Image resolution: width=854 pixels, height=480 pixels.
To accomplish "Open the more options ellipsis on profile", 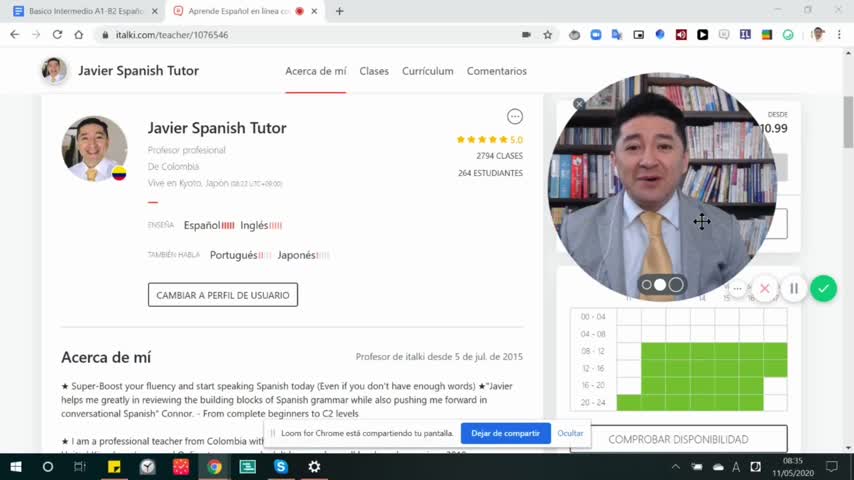I will coord(515,116).
